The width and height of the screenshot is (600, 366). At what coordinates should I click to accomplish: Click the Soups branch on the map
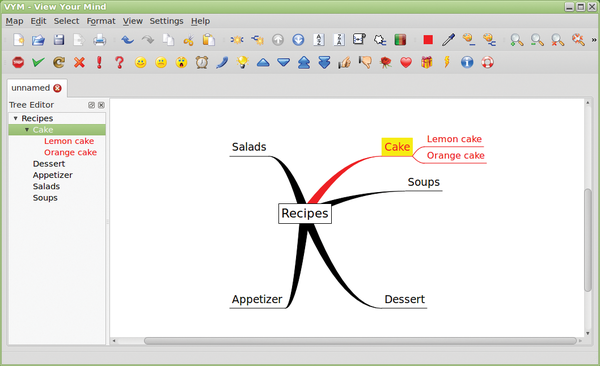(x=424, y=182)
